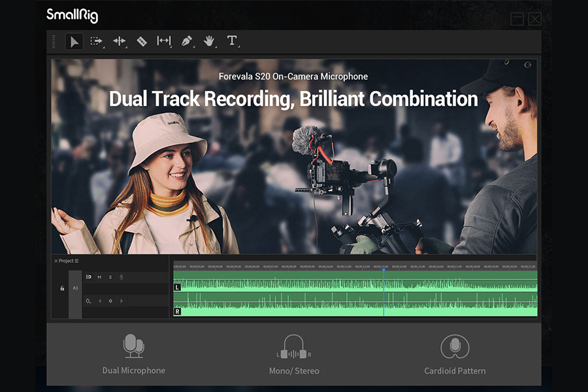Activate the Ripple Edit tool
The height and width of the screenshot is (392, 588).
coord(120,41)
